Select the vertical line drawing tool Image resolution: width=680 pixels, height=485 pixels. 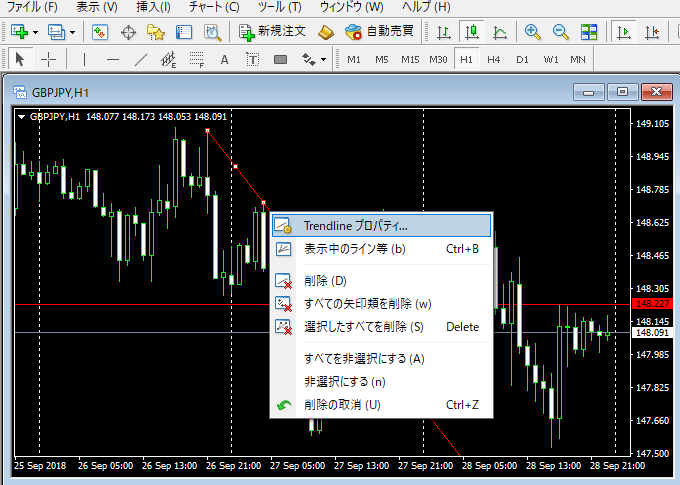(x=84, y=59)
